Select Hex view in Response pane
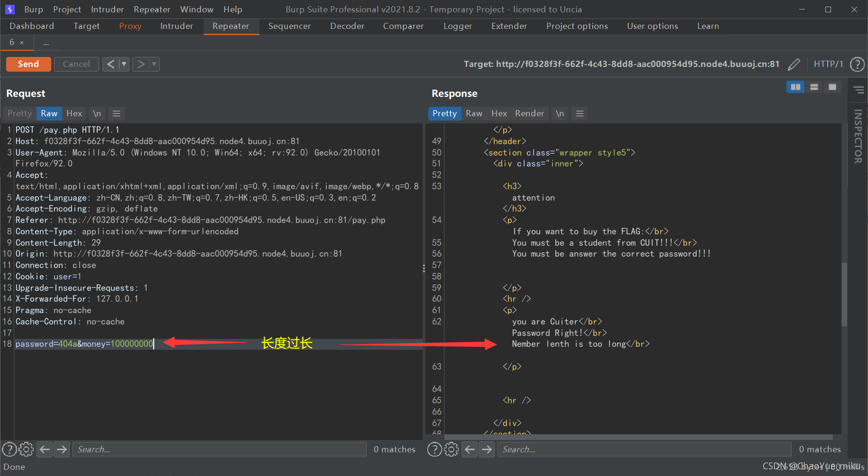Image resolution: width=868 pixels, height=476 pixels. 499,113
